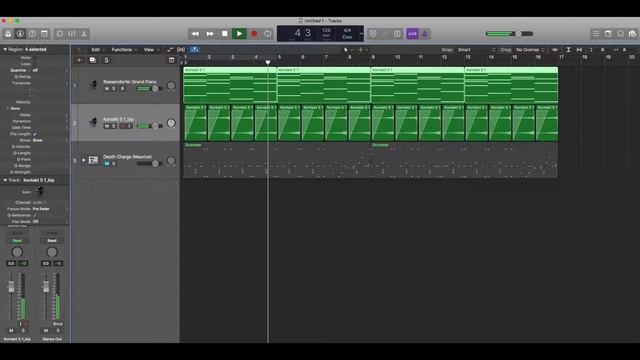Mute the Boesendorfer Grand Piano track

pos(107,89)
